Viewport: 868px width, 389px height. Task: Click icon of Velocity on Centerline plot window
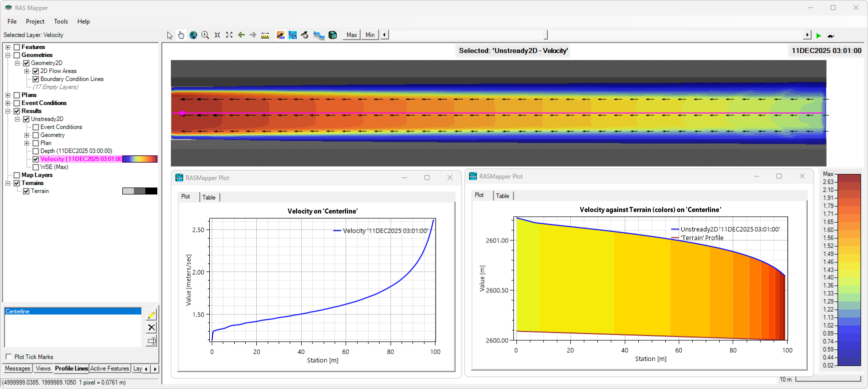pos(179,177)
